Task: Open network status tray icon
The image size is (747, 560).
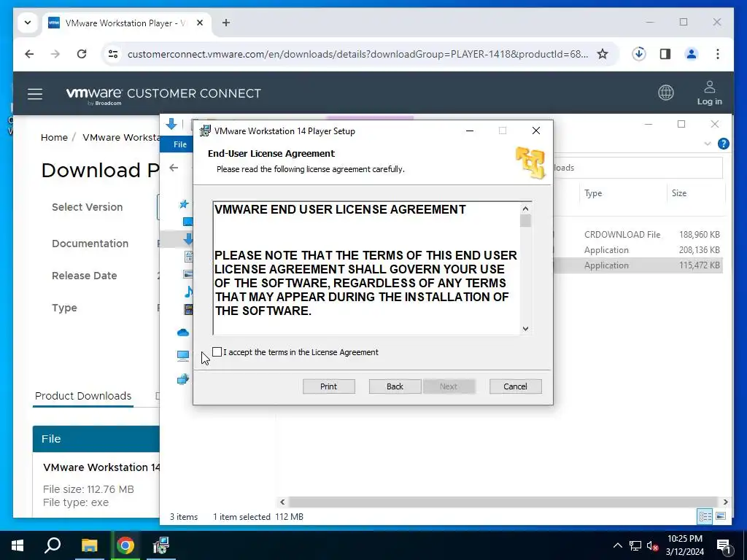Action: click(x=635, y=545)
